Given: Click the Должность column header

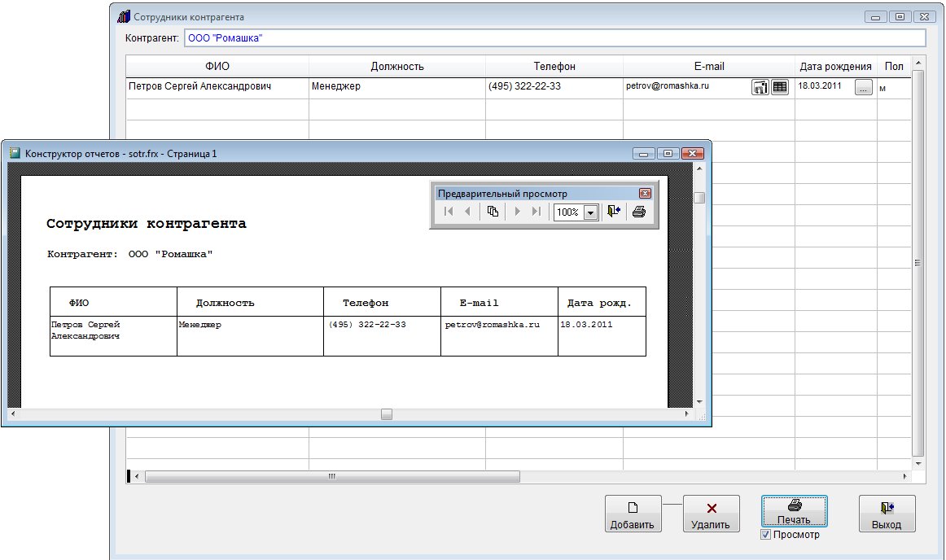Looking at the screenshot, I should 396,67.
